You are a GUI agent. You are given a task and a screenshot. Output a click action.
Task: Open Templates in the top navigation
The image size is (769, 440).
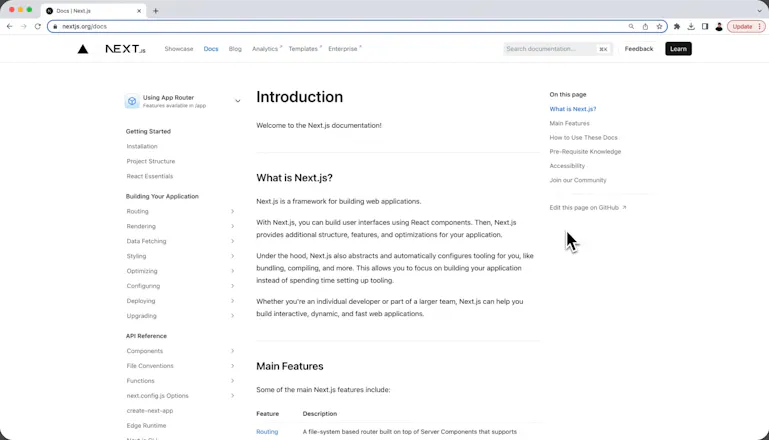point(305,49)
